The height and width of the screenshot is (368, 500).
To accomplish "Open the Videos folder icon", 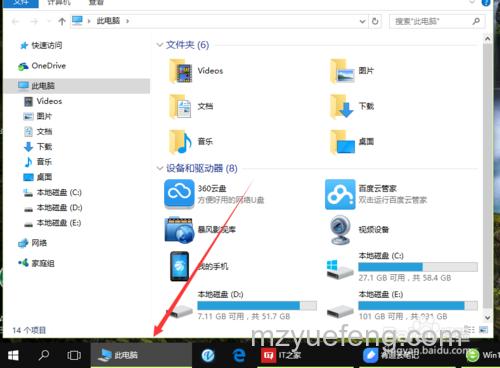I will pyautogui.click(x=181, y=71).
